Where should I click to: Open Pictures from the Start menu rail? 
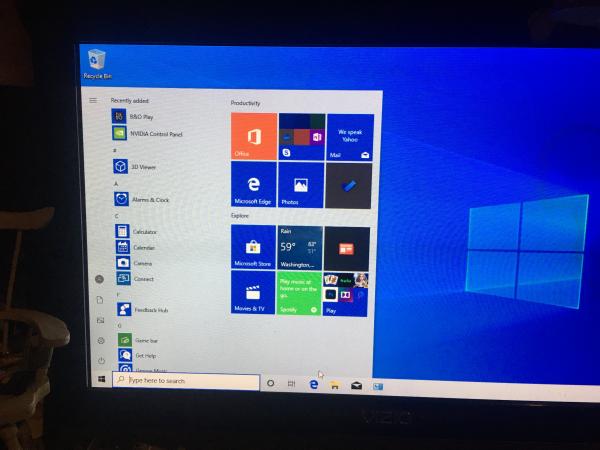point(100,320)
